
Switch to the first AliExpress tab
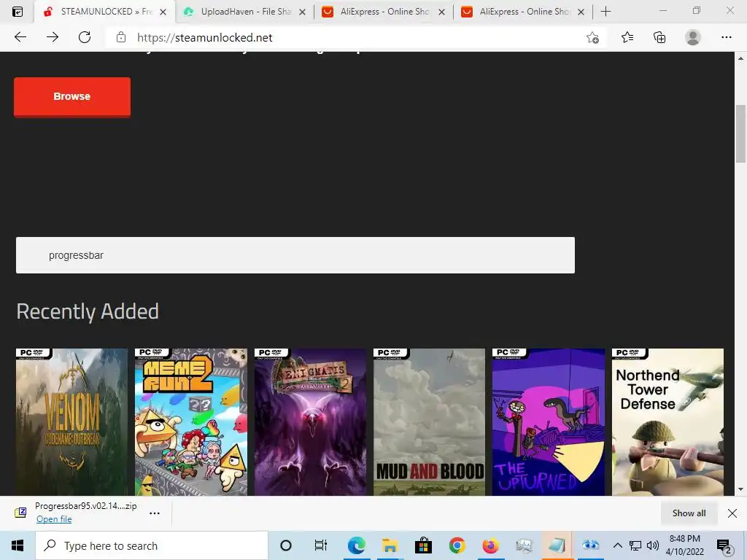[382, 12]
